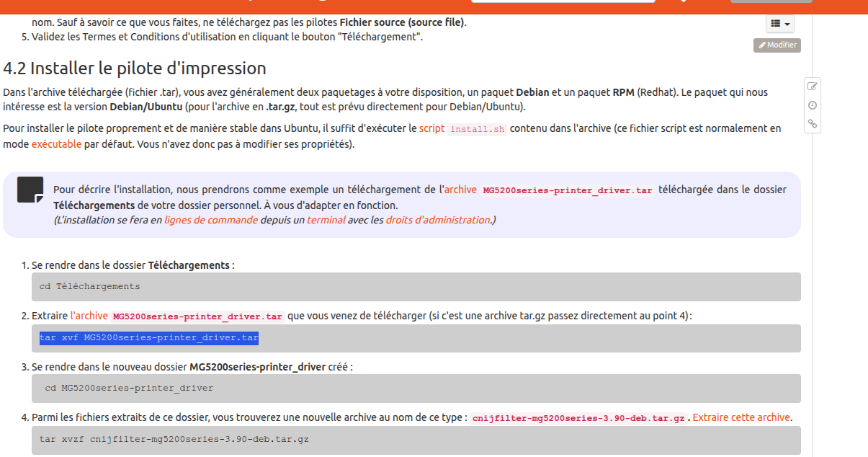Image resolution: width=868 pixels, height=457 pixels.
Task: Click bold 'Fichier source (source file)' text
Action: pos(402,22)
